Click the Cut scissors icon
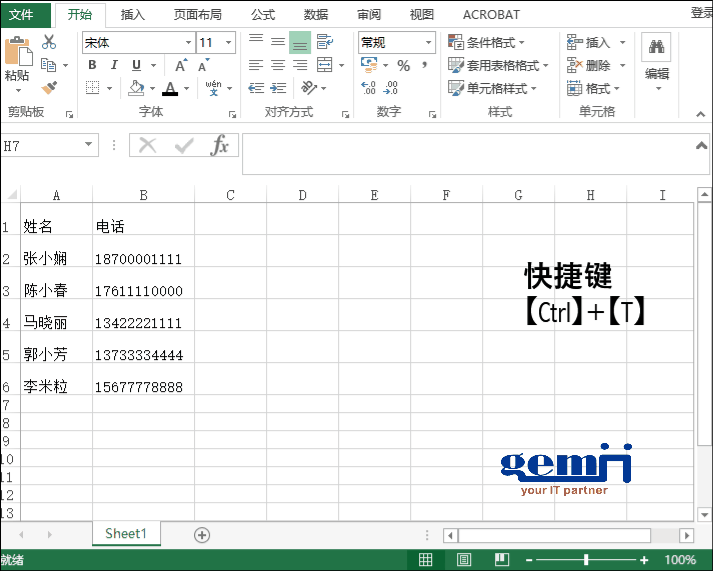 click(x=49, y=43)
